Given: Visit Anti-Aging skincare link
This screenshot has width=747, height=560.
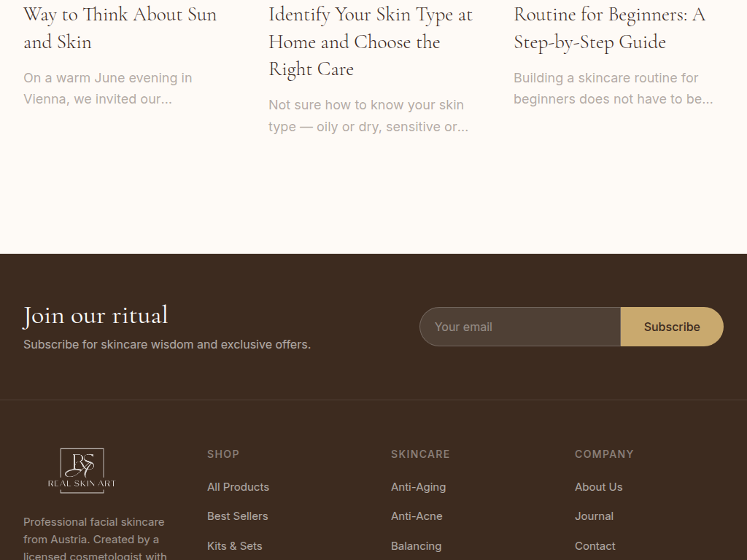Looking at the screenshot, I should tap(418, 487).
